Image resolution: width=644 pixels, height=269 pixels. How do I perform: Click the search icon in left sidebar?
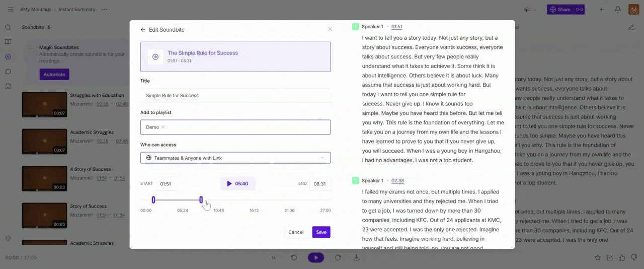[x=8, y=27]
